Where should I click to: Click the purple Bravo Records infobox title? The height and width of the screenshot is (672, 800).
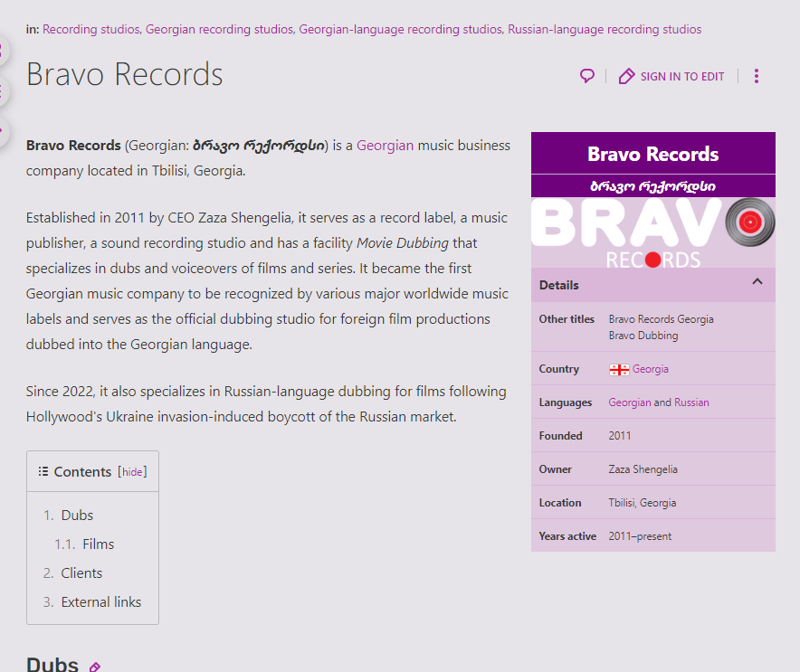point(653,154)
